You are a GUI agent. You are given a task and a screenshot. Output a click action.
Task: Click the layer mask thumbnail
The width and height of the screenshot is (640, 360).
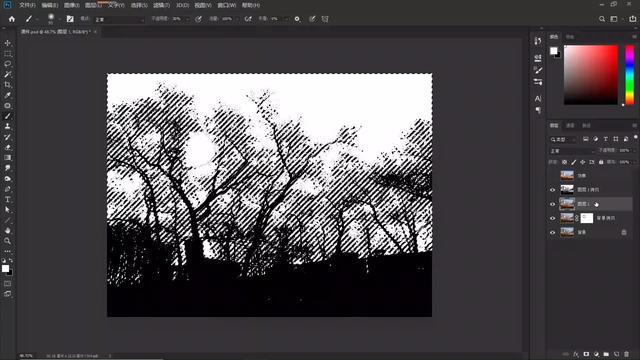[x=587, y=218]
